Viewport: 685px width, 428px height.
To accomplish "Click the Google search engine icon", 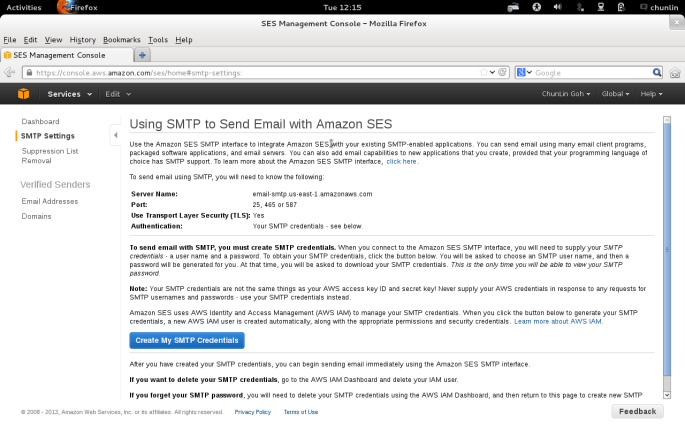I will tap(521, 72).
